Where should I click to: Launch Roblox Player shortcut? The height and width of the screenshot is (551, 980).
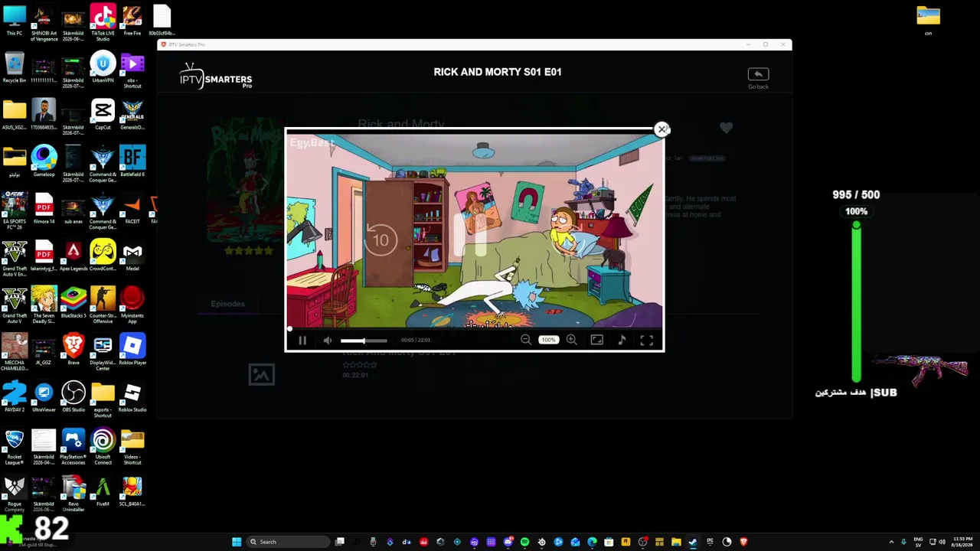[x=132, y=350]
